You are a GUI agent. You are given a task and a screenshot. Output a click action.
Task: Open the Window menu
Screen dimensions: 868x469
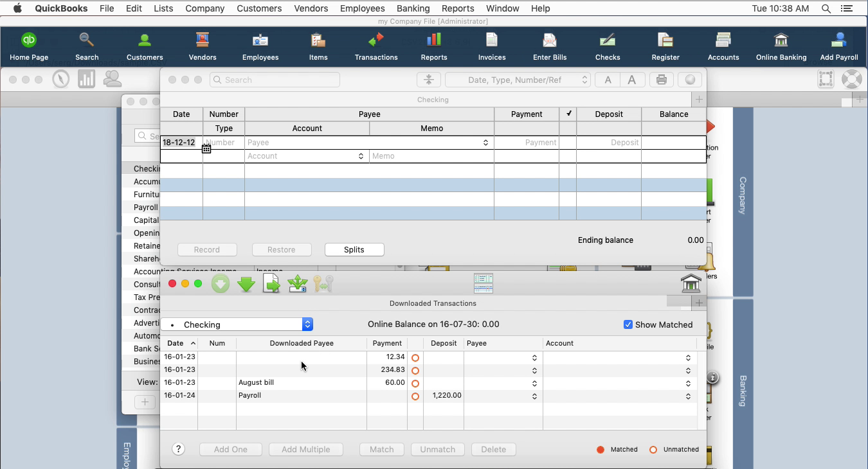[502, 8]
